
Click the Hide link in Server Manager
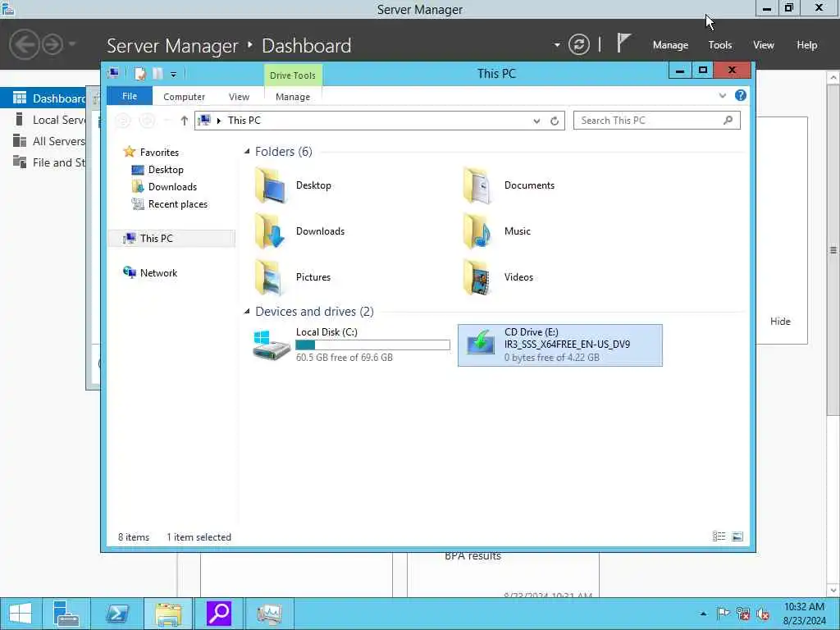click(x=780, y=322)
